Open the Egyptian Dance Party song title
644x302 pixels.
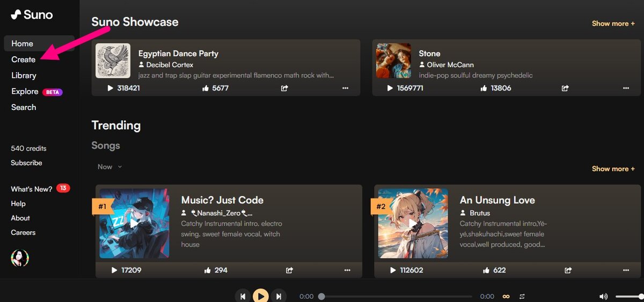pyautogui.click(x=178, y=54)
